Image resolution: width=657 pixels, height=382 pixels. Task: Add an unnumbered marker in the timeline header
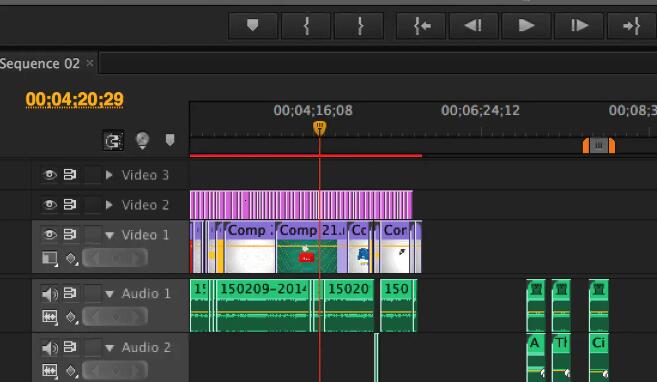point(170,140)
